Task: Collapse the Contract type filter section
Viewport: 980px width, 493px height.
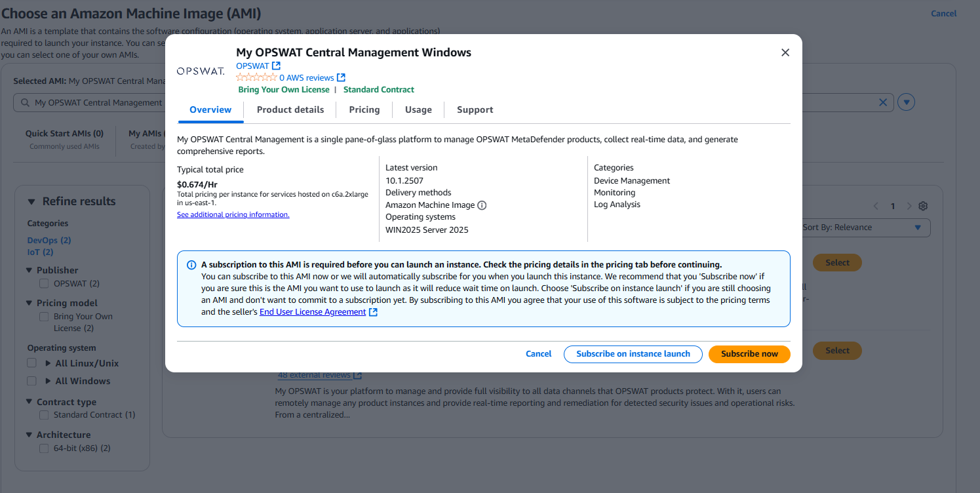Action: (x=30, y=402)
